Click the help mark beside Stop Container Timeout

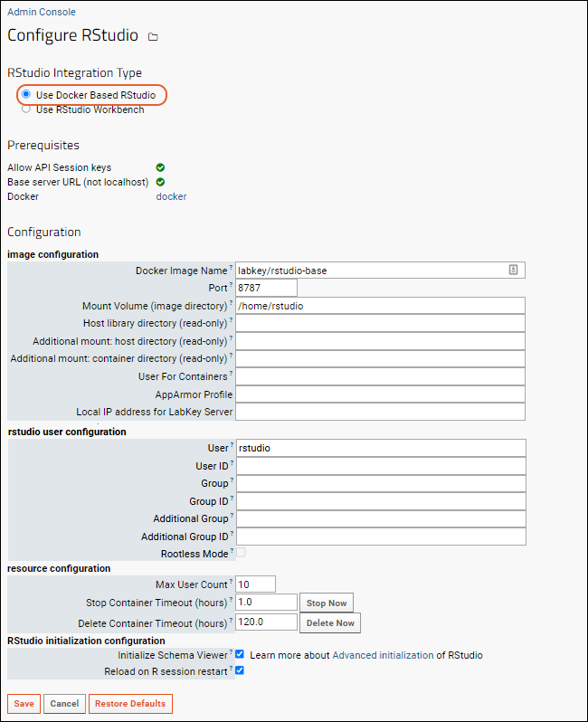pyautogui.click(x=232, y=600)
